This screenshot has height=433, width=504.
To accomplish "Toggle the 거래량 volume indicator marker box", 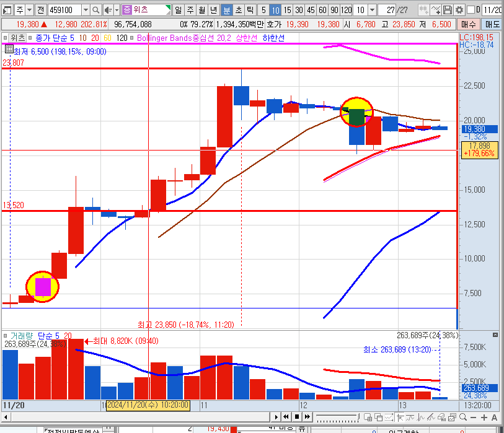I will 5,336.
